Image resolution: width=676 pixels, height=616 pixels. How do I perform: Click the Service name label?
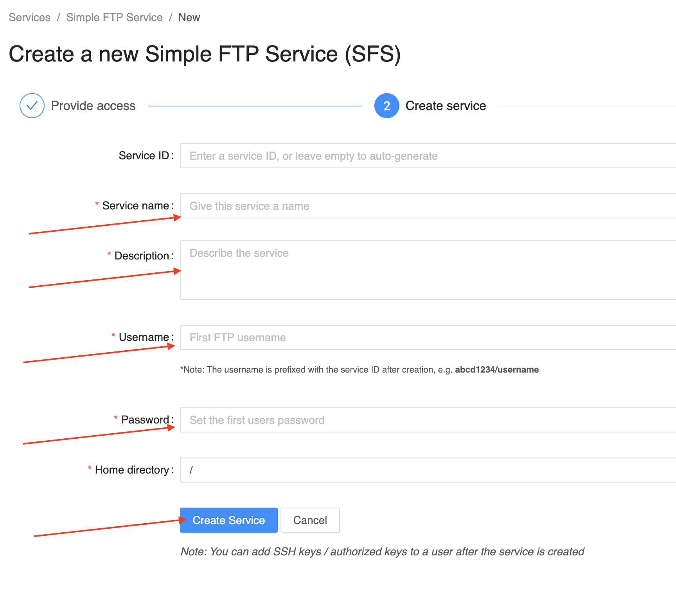[x=135, y=206]
